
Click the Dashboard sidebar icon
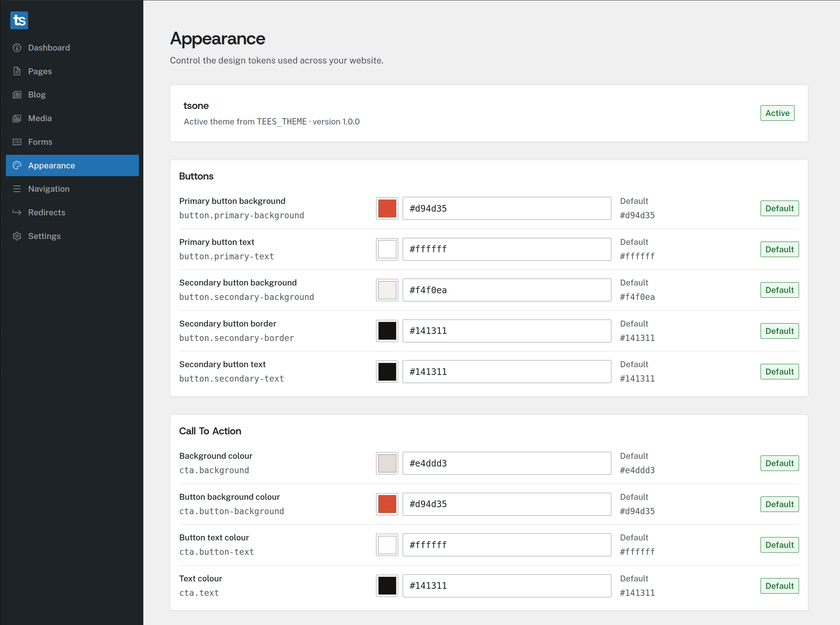click(x=17, y=48)
